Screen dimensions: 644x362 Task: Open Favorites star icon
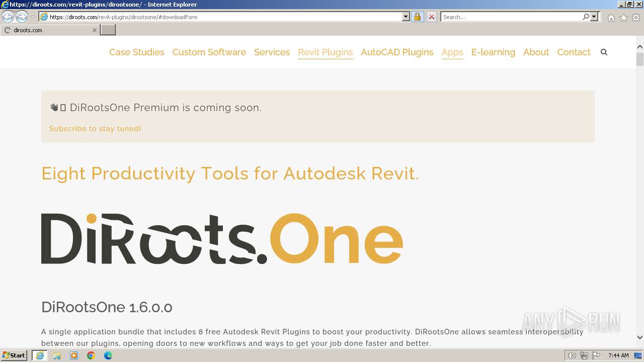pyautogui.click(x=623, y=18)
